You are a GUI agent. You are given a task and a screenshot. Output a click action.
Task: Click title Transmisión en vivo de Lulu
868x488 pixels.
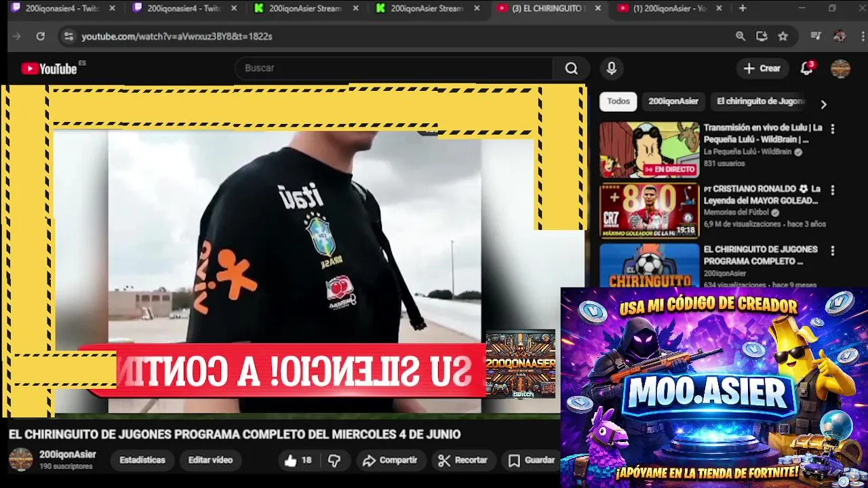(763, 134)
